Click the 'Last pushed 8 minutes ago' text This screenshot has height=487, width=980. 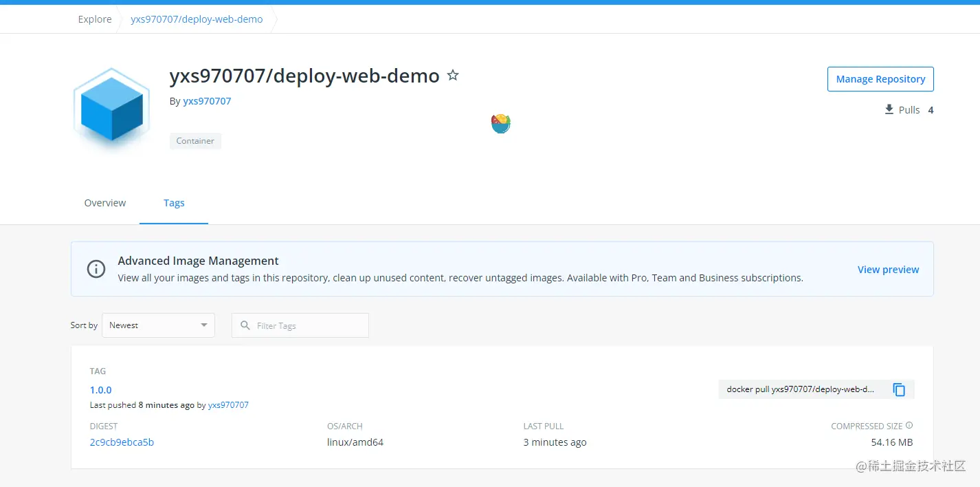click(142, 405)
